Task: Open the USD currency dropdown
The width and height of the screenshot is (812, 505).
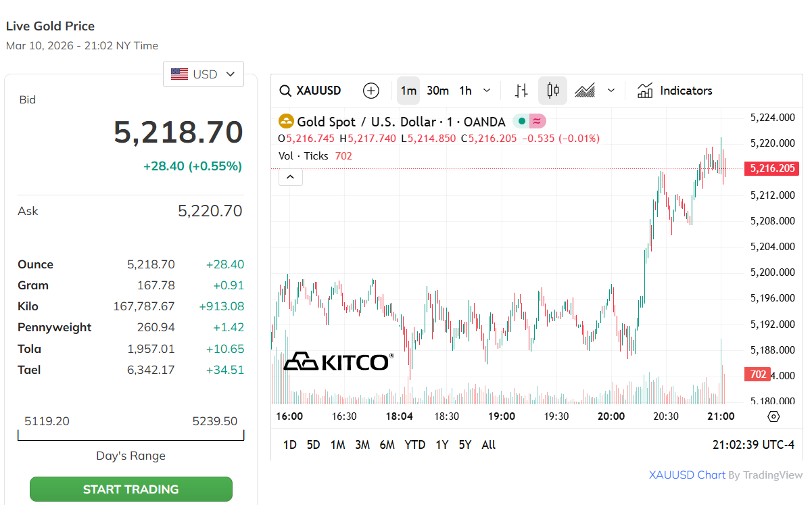Action: [204, 74]
